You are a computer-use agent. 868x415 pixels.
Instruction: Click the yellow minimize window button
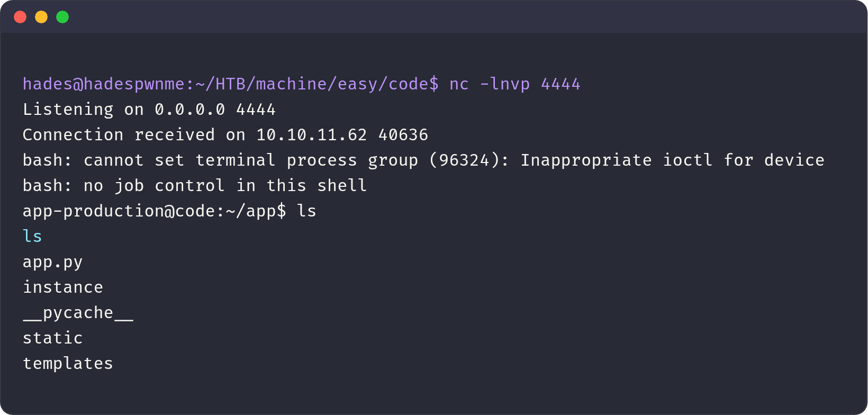click(41, 17)
